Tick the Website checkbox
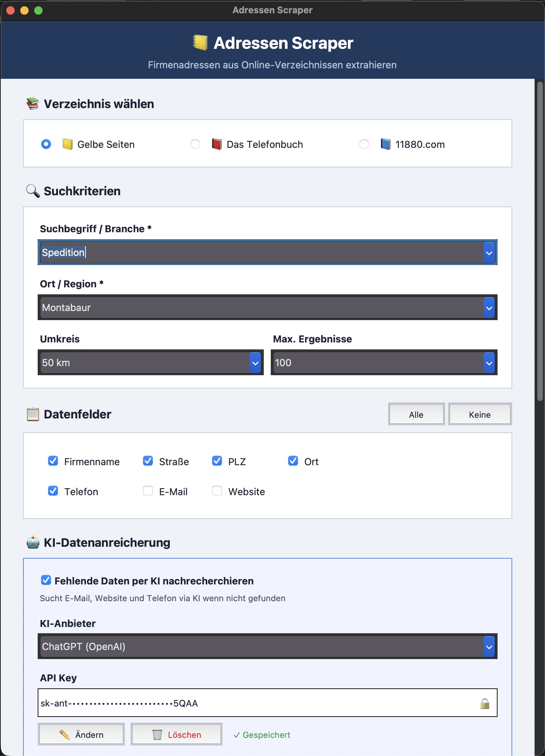Screen dimensions: 545x756 click(x=217, y=491)
